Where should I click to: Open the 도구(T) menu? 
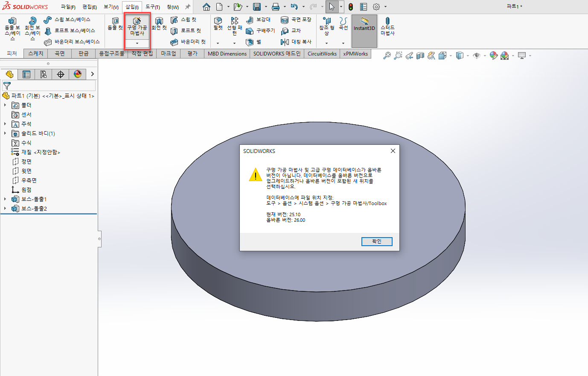click(153, 7)
